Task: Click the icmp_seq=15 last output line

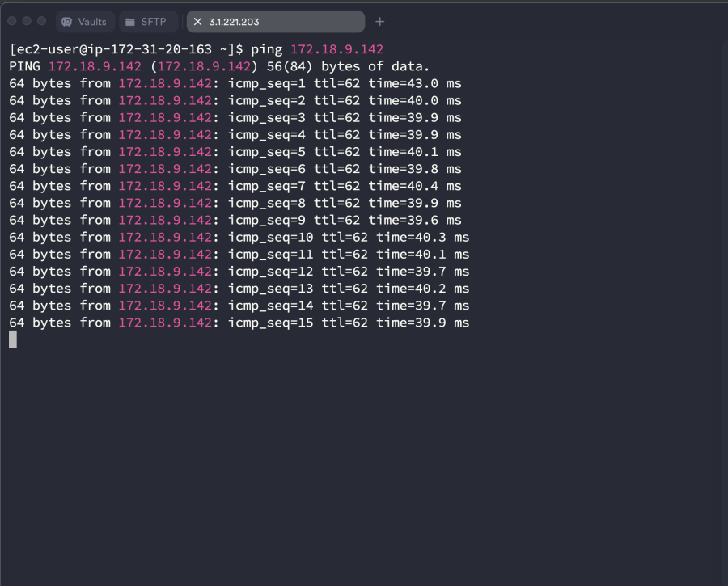Action: (x=239, y=323)
